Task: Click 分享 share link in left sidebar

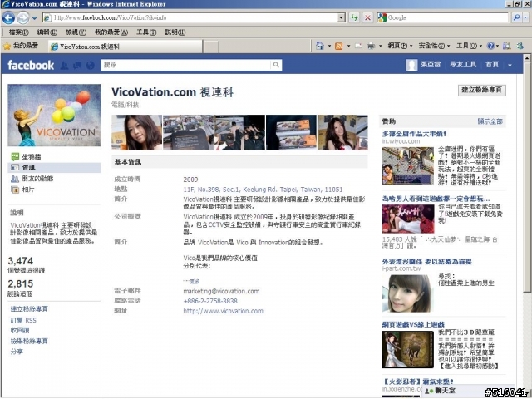Action: [x=17, y=352]
